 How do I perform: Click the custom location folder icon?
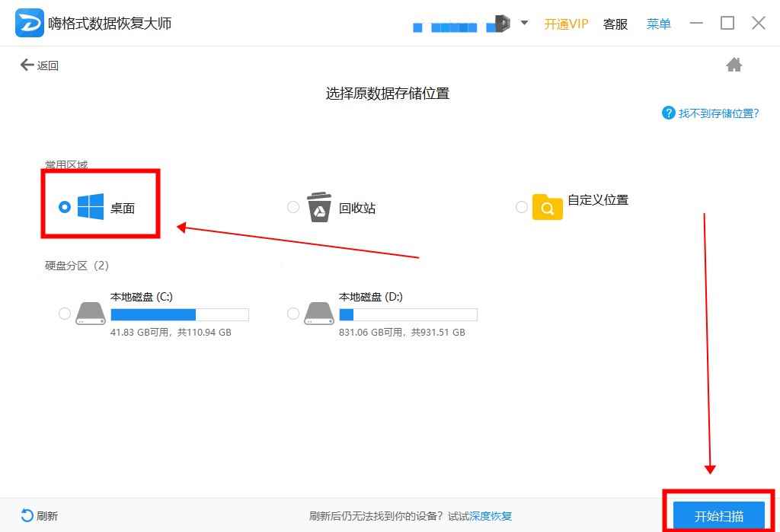(547, 207)
